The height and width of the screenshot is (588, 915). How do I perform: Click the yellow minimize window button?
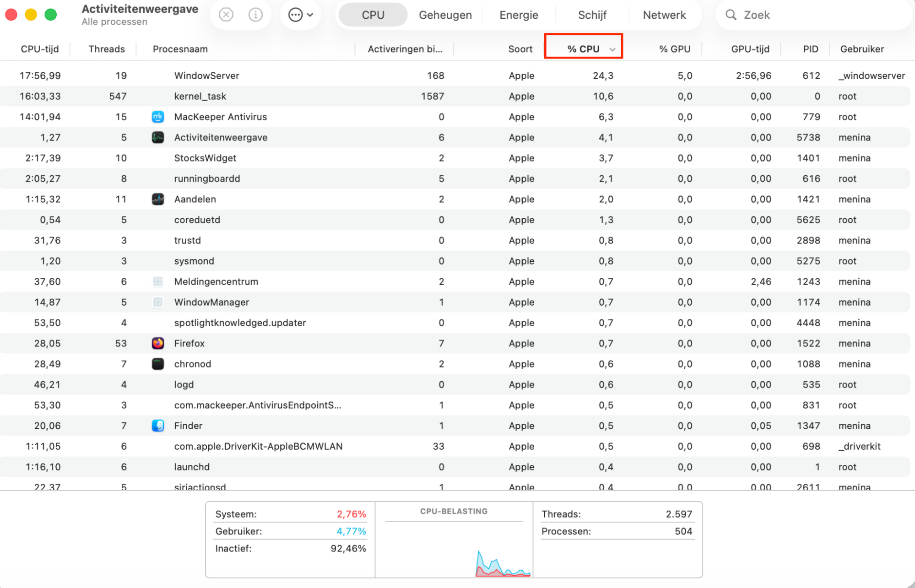(31, 15)
